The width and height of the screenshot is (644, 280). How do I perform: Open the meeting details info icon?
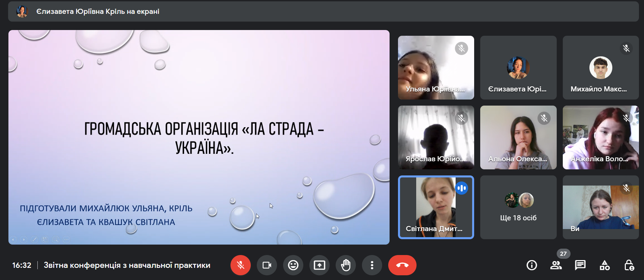[x=532, y=265]
